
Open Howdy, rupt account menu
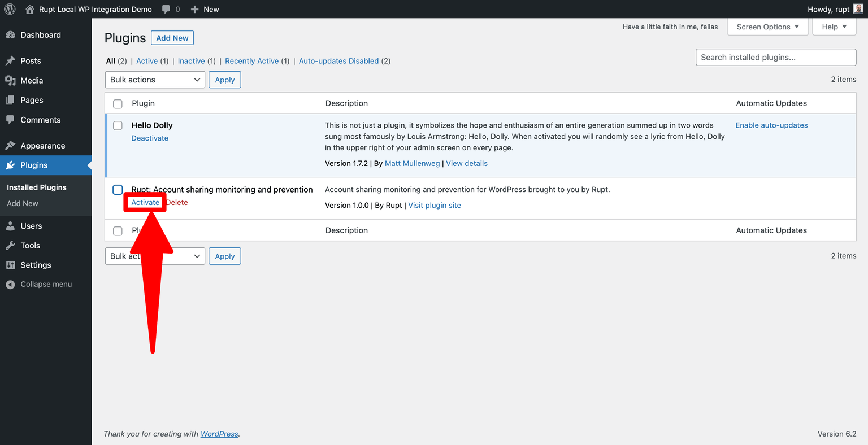pos(836,9)
